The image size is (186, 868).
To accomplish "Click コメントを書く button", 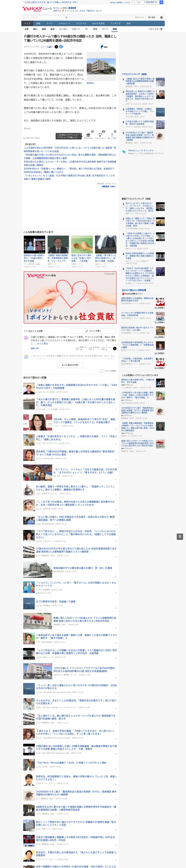I will (93, 331).
